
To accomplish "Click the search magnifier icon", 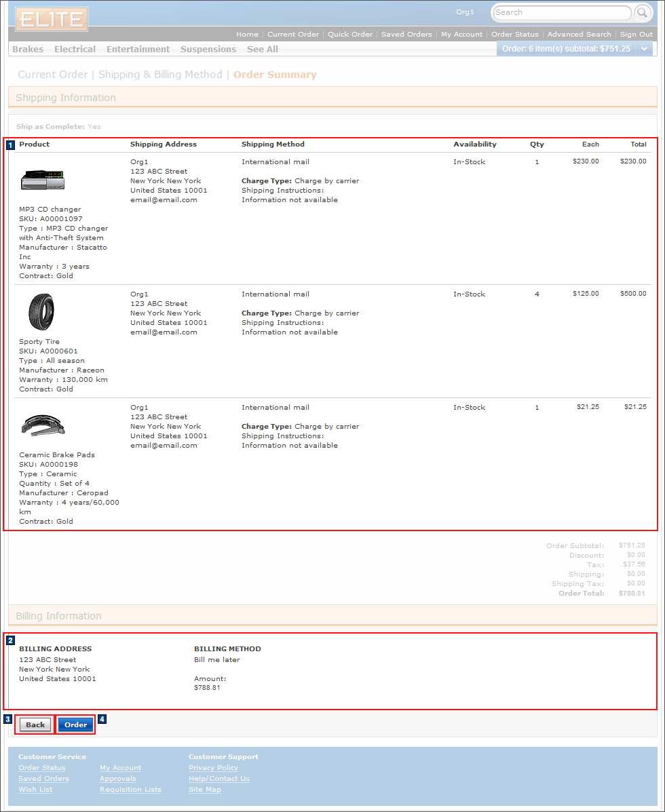I will [x=641, y=12].
